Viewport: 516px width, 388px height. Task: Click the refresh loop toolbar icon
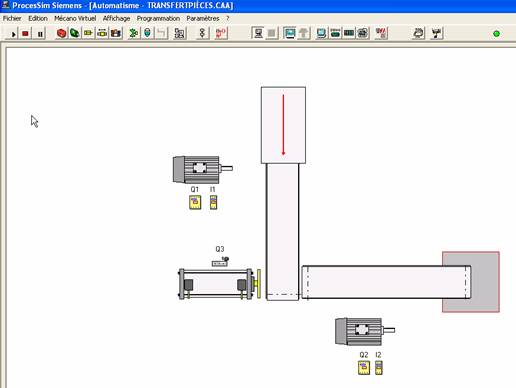point(418,33)
